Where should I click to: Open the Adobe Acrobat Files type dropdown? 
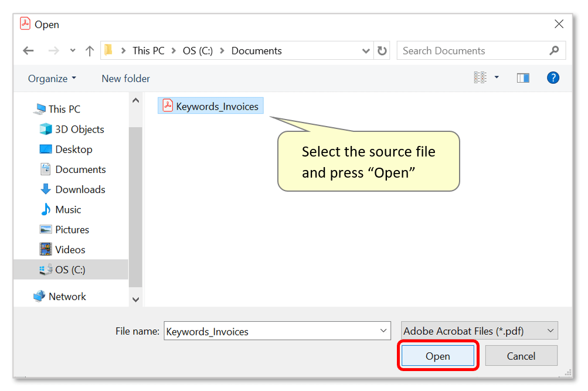[x=479, y=331]
